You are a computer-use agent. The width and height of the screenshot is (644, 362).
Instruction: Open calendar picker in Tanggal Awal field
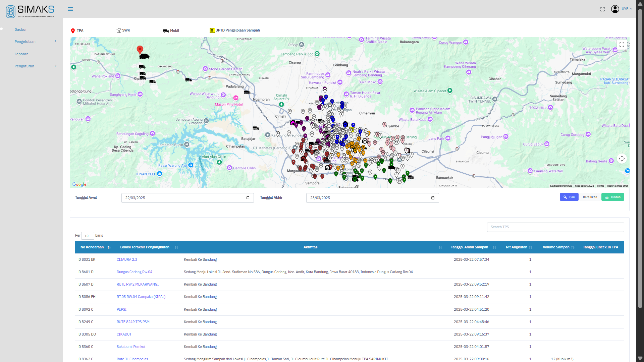pos(248,198)
